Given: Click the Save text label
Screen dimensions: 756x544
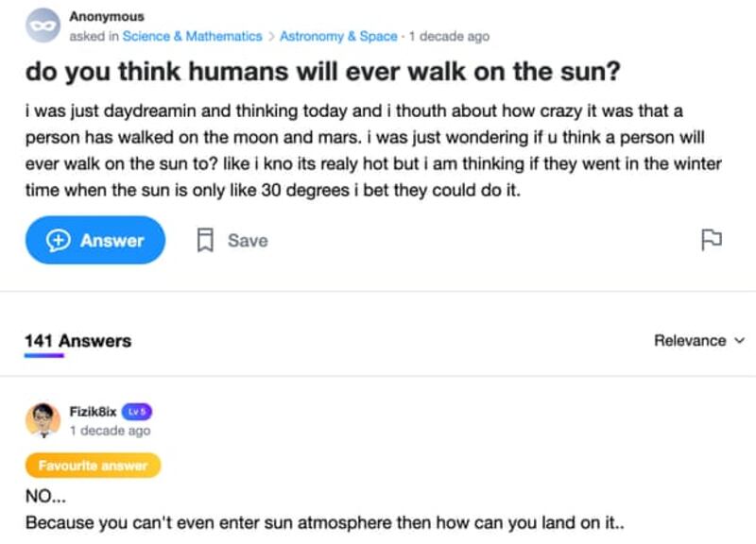Looking at the screenshot, I should [x=248, y=241].
